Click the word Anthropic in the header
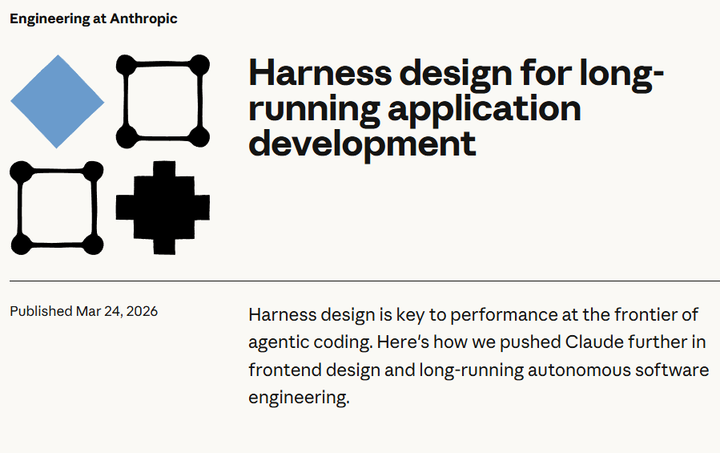 144,19
